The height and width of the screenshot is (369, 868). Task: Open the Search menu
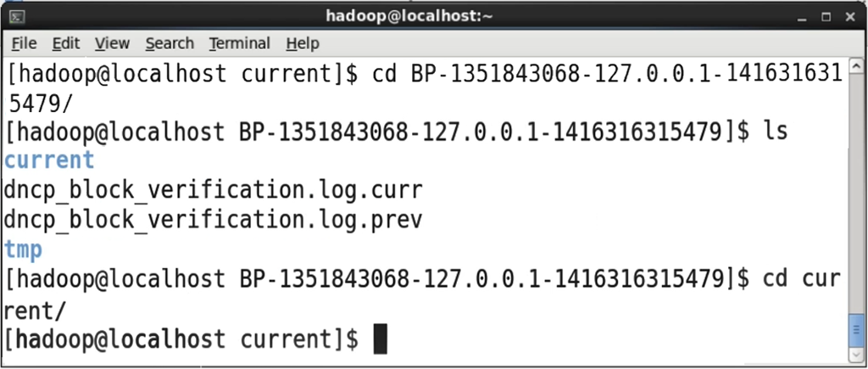click(x=170, y=43)
